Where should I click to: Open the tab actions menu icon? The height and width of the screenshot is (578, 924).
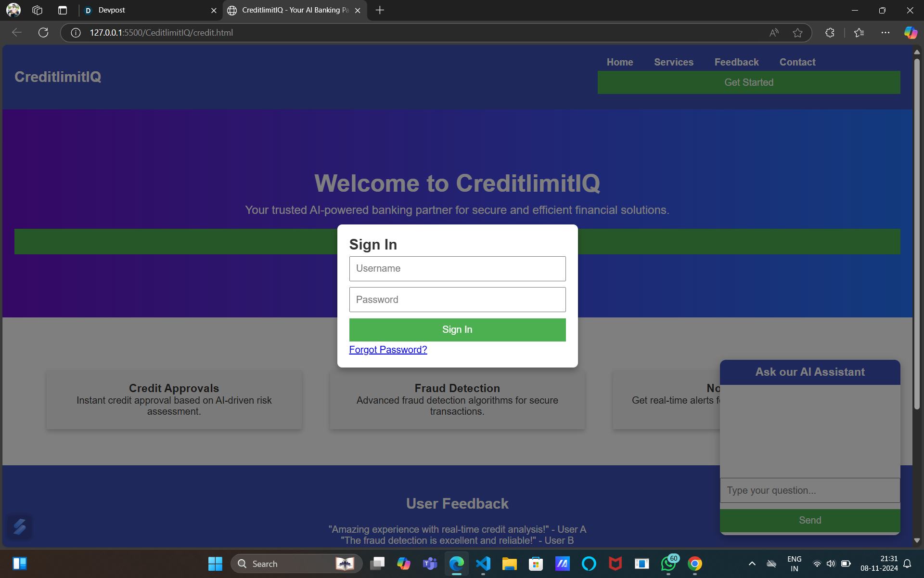coord(63,10)
